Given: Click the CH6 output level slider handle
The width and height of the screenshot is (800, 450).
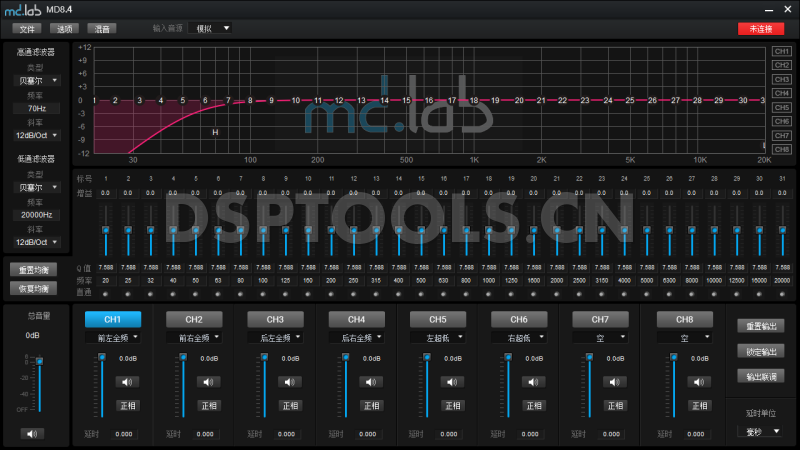Looking at the screenshot, I should coord(508,357).
